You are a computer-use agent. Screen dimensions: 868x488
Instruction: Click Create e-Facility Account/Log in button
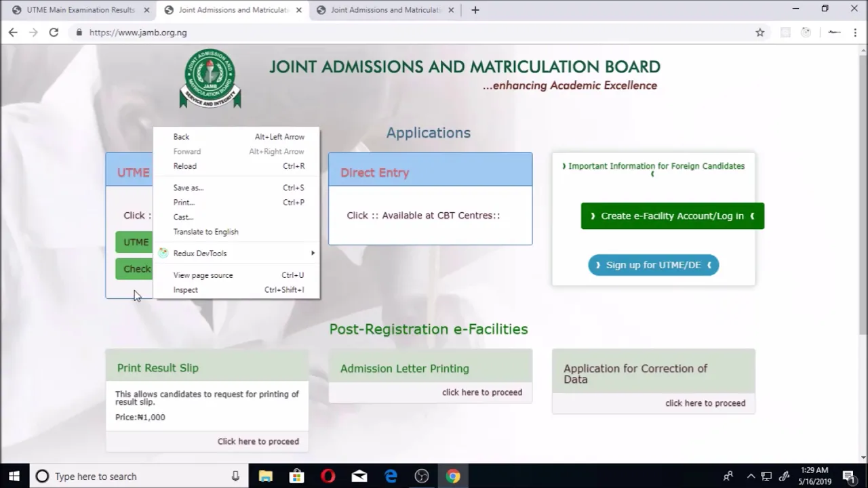(673, 216)
